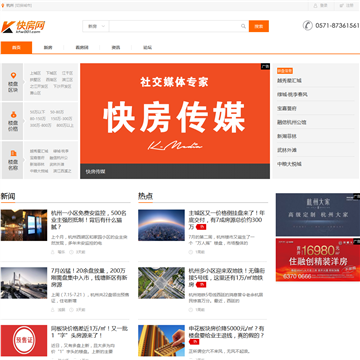
Task: Switch to the 新房 navigation tab
Action: point(48,47)
